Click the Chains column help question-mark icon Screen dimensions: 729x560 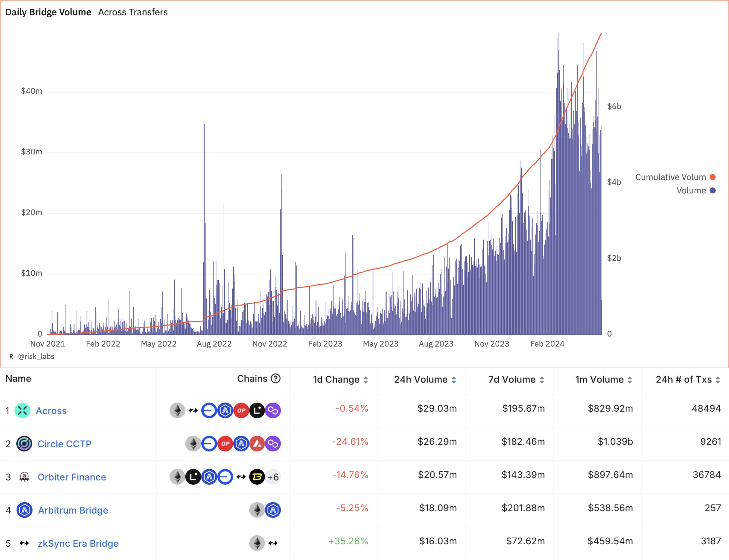click(x=276, y=379)
